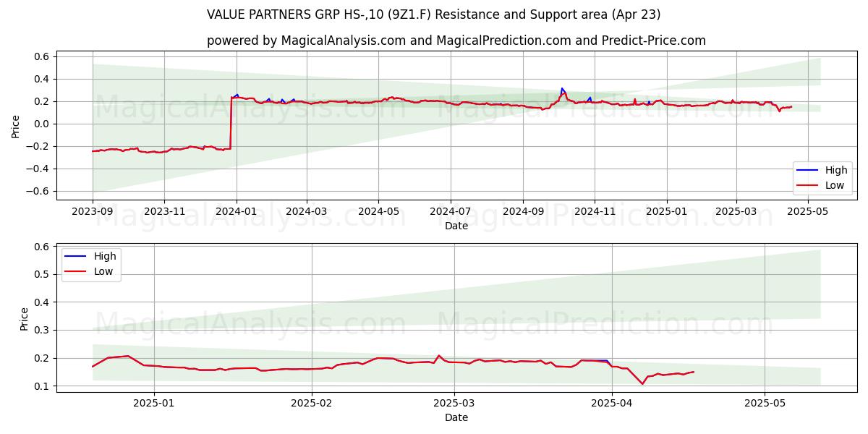This screenshot has width=868, height=434.
Task: Click the 2024-05 date tick label
Action: [x=378, y=212]
